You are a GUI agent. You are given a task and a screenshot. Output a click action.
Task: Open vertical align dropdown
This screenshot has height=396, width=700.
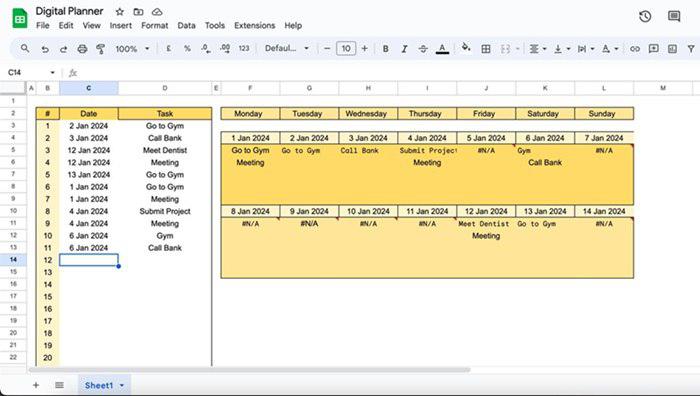(x=562, y=49)
